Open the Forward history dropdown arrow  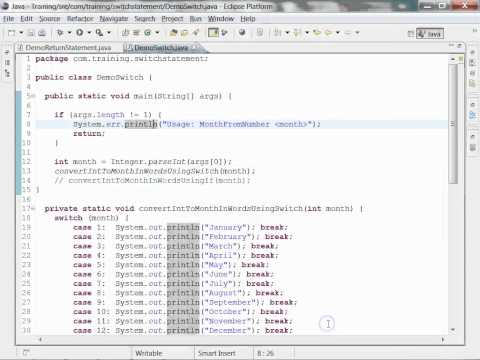click(x=357, y=33)
